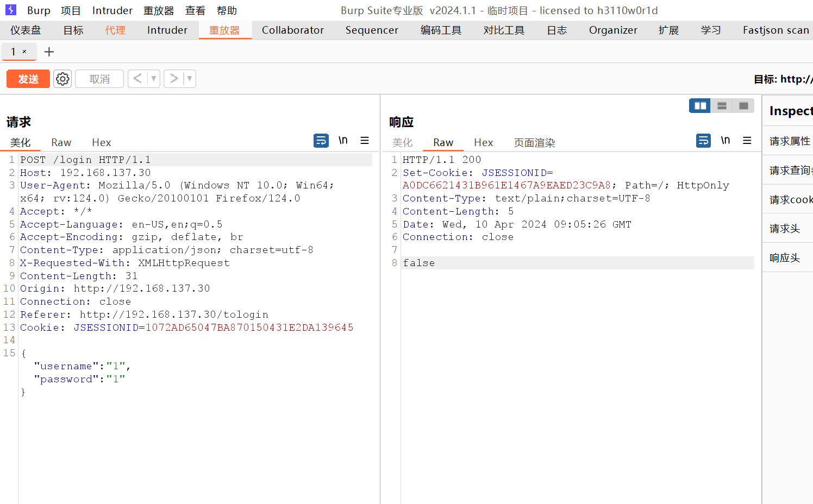The image size is (813, 504).
Task: Toggle non-printable characters in request panel
Action: pyautogui.click(x=343, y=141)
